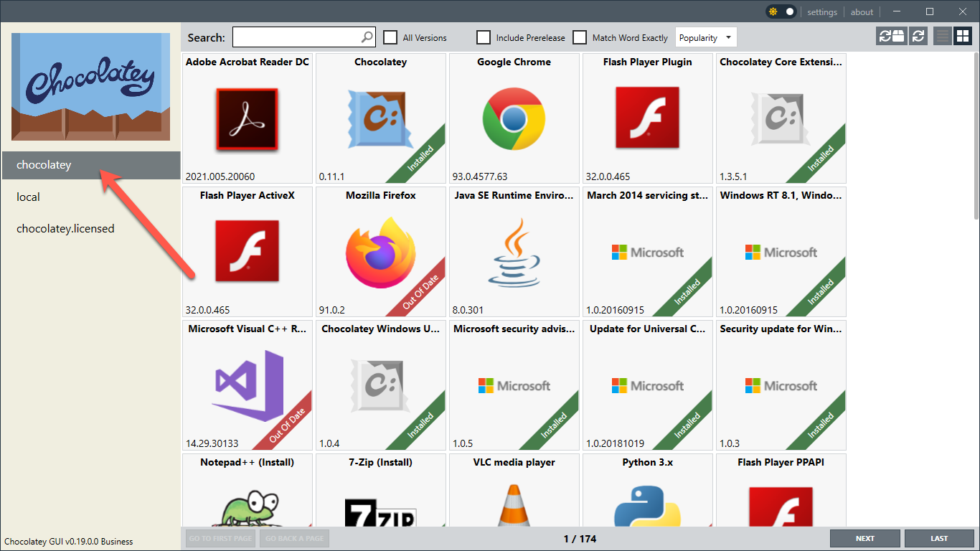Open the Python 3.x package icon
This screenshot has height=551, width=980.
pos(648,506)
